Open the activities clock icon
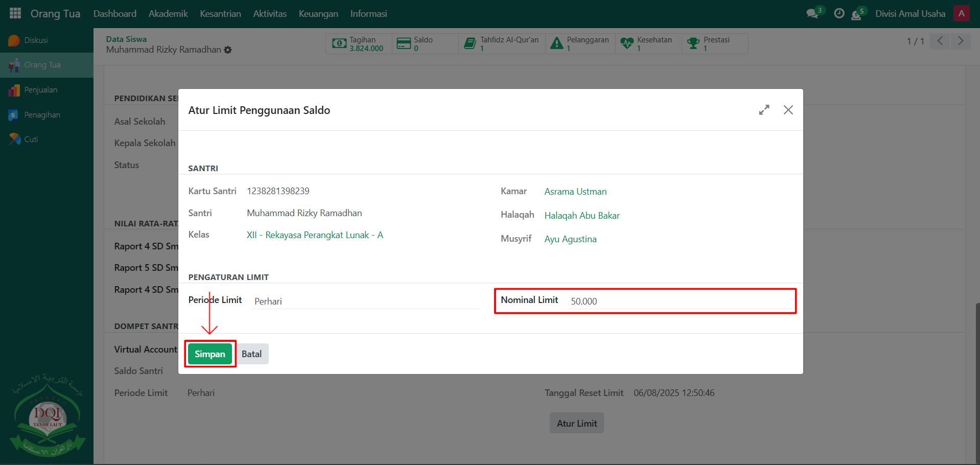980x465 pixels. point(839,14)
